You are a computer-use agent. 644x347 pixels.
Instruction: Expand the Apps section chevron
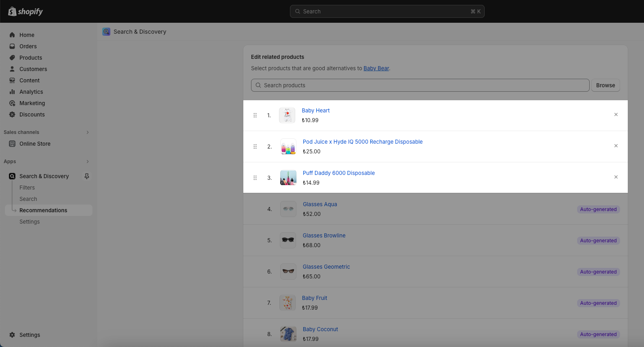[88, 162]
